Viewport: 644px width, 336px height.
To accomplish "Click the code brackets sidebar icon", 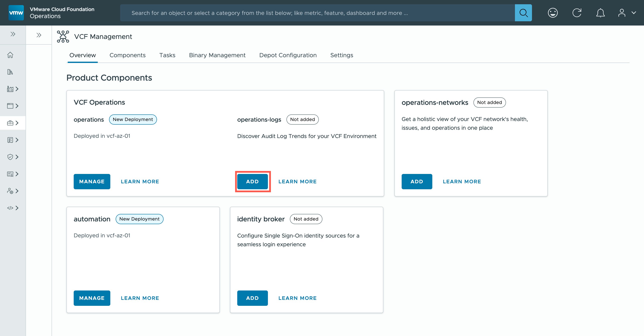I will [x=10, y=208].
